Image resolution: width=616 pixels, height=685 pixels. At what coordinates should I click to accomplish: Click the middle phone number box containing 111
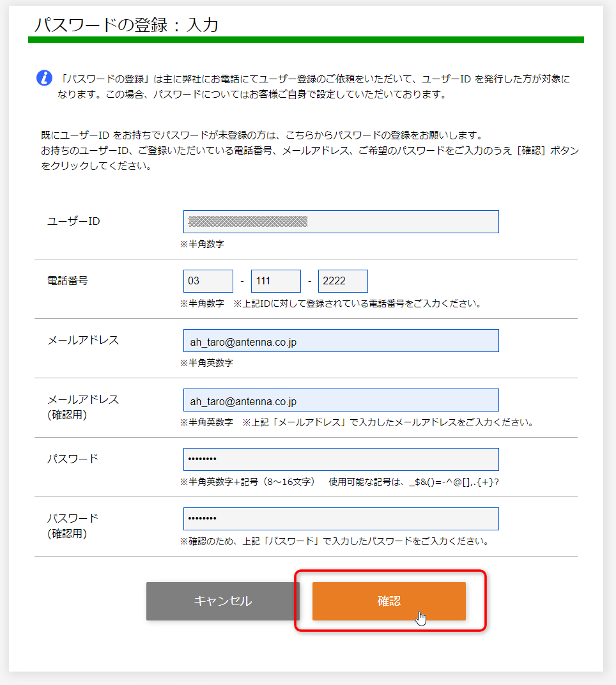[275, 281]
